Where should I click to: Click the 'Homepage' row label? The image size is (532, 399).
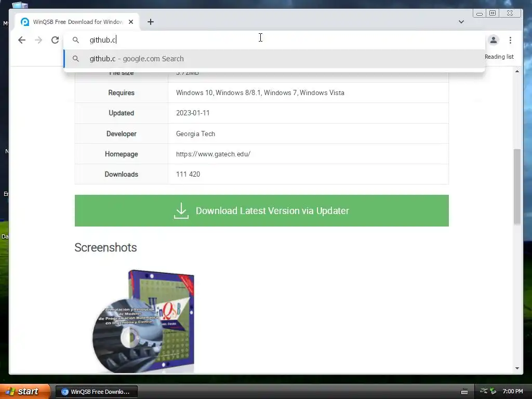[121, 154]
